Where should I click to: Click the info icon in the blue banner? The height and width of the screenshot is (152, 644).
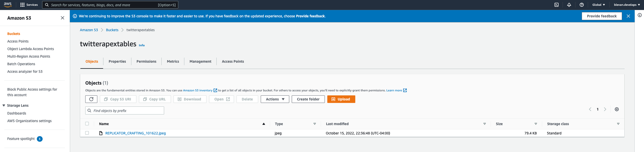[x=75, y=16]
